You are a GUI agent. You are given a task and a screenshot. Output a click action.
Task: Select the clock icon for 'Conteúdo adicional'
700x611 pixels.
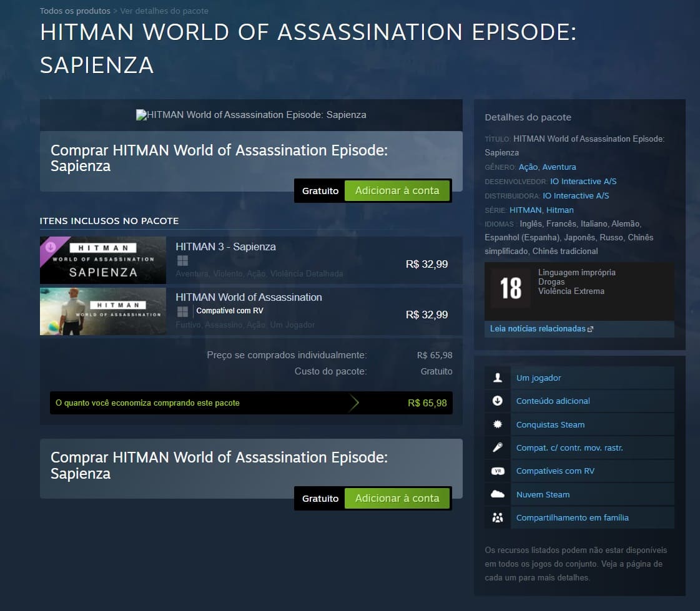[497, 401]
